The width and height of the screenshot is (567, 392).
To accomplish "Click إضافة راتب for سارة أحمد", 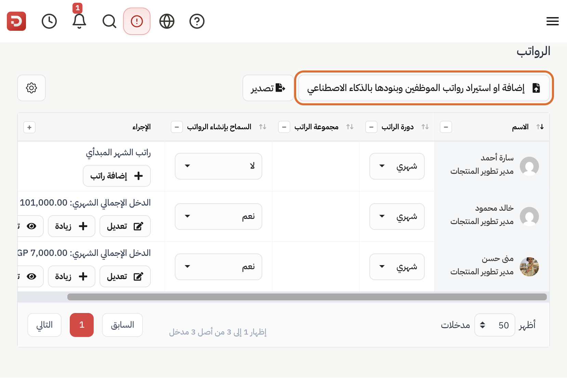I will pyautogui.click(x=117, y=176).
